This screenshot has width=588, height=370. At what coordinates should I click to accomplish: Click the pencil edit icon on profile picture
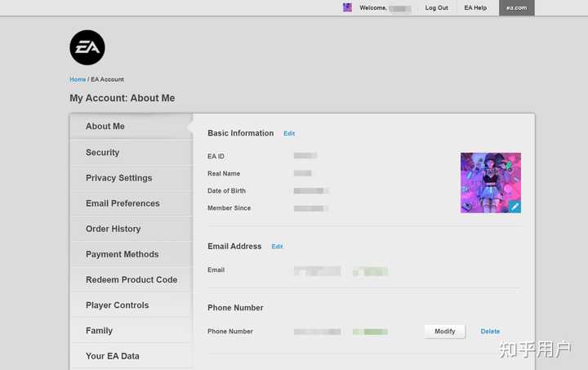point(514,207)
